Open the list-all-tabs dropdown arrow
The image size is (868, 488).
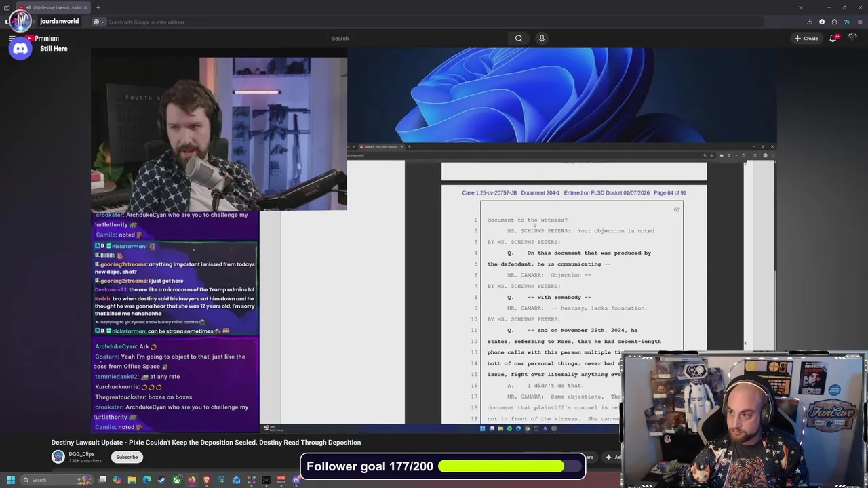pyautogui.click(x=801, y=7)
